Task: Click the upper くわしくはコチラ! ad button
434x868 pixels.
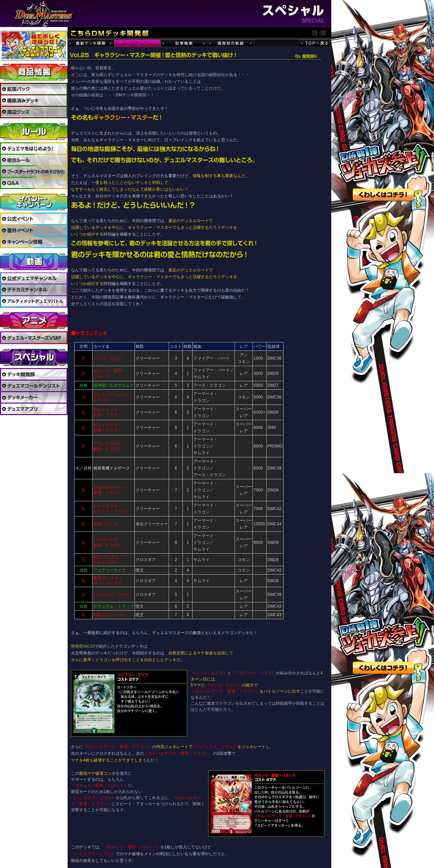Action: tap(383, 195)
